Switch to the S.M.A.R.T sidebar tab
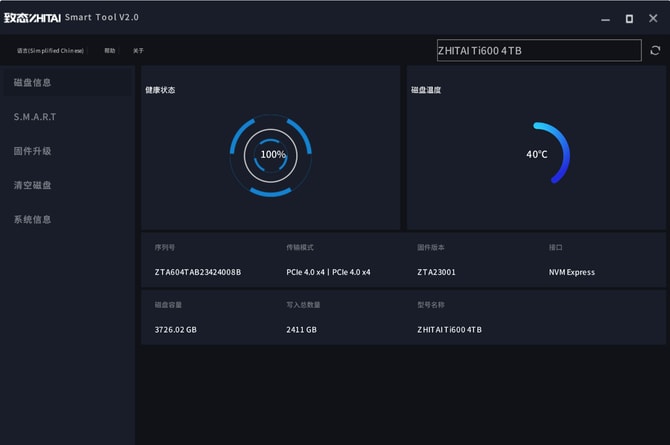This screenshot has width=670, height=445. coord(35,117)
